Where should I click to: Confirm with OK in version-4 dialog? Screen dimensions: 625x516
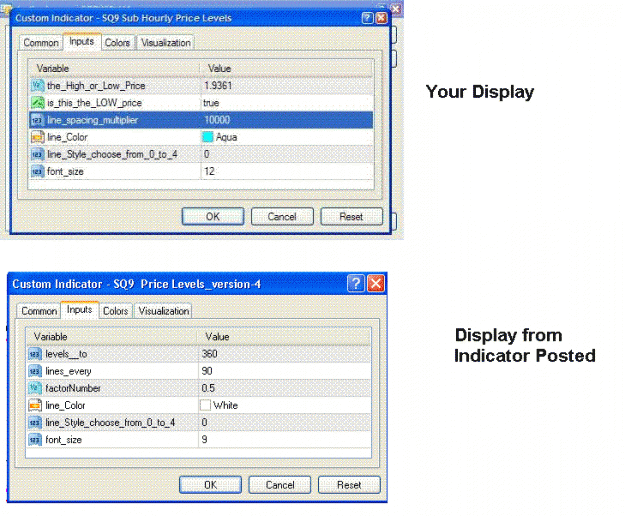210,485
